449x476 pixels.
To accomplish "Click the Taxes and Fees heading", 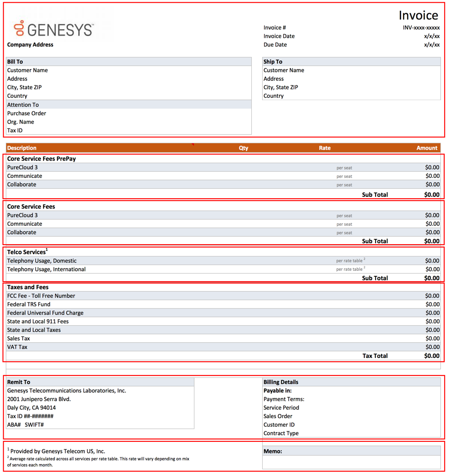I will (28, 287).
